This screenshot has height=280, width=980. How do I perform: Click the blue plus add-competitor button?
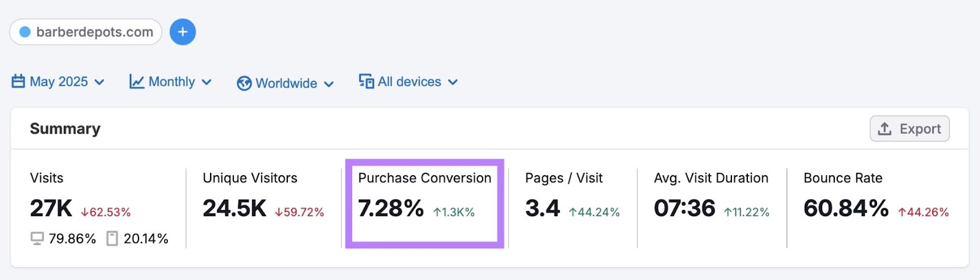coord(183,32)
